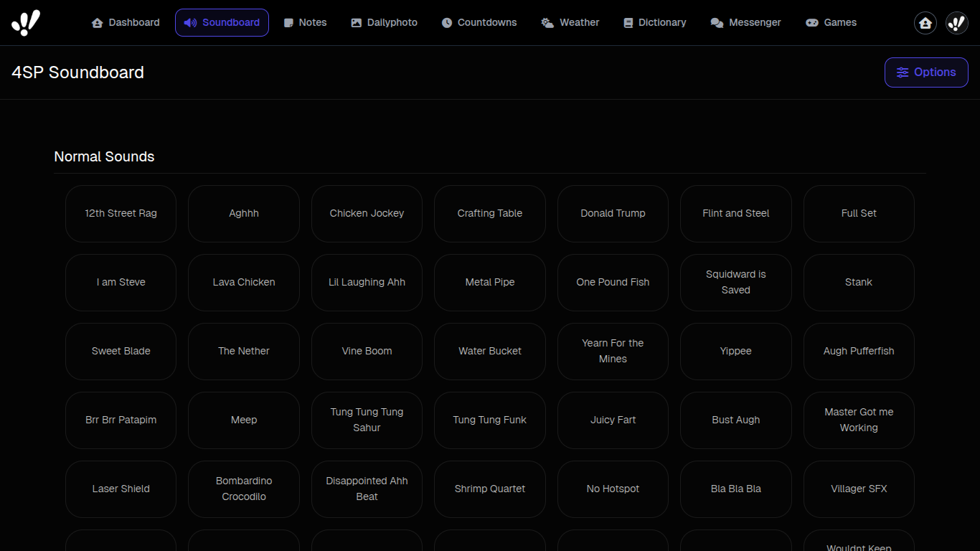Select the Weather snowflake icon

pyautogui.click(x=546, y=22)
